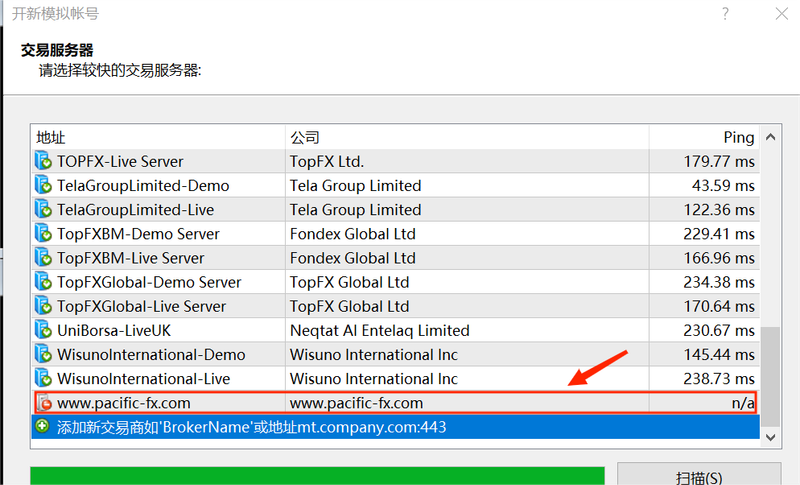Open the dialog help question mark

tap(725, 13)
